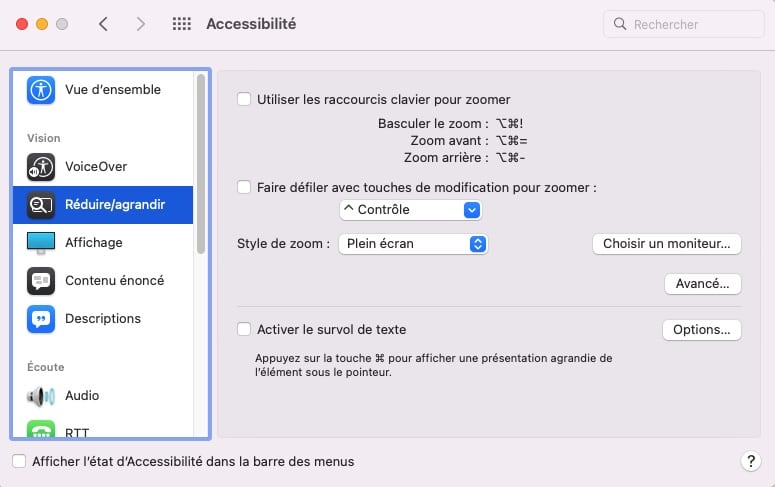Check Afficher l'état d'Accessibilité dans la barre

point(19,461)
